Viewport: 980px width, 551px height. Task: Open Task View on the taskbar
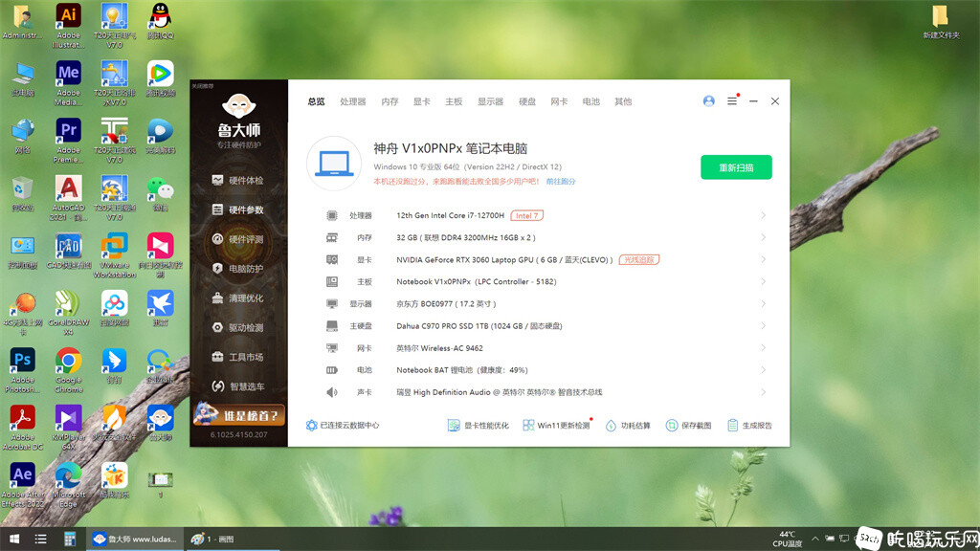coord(40,539)
